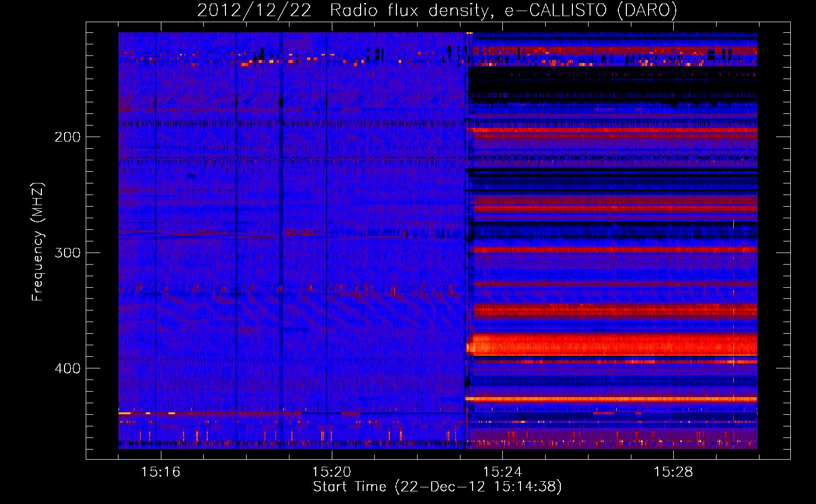Click the 'Start Time (22-Dec-12 15:14:38)' label

click(437, 487)
